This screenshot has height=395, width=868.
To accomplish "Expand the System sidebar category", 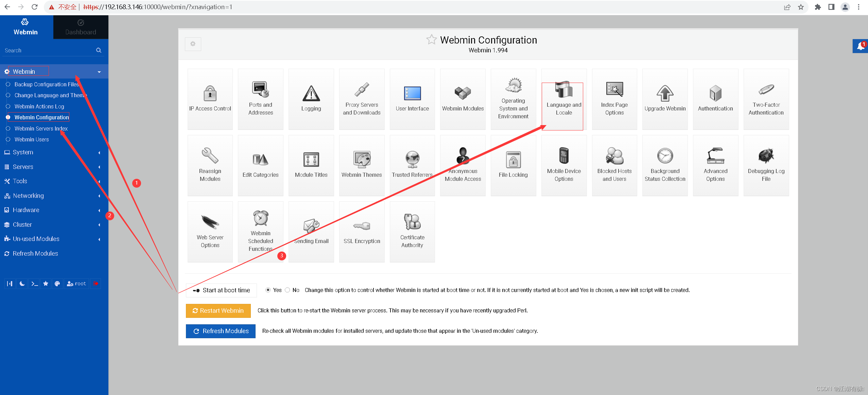I will (x=54, y=152).
